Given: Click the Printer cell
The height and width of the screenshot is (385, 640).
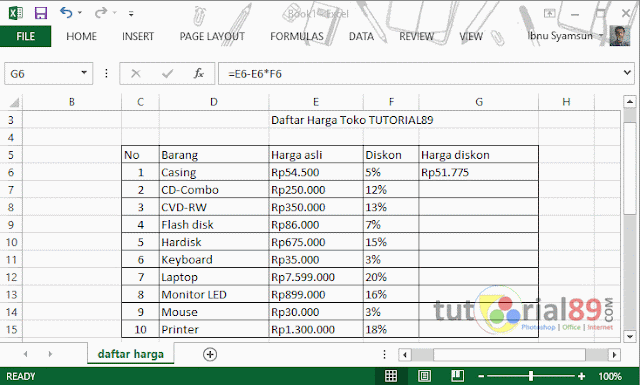Looking at the screenshot, I should [214, 329].
